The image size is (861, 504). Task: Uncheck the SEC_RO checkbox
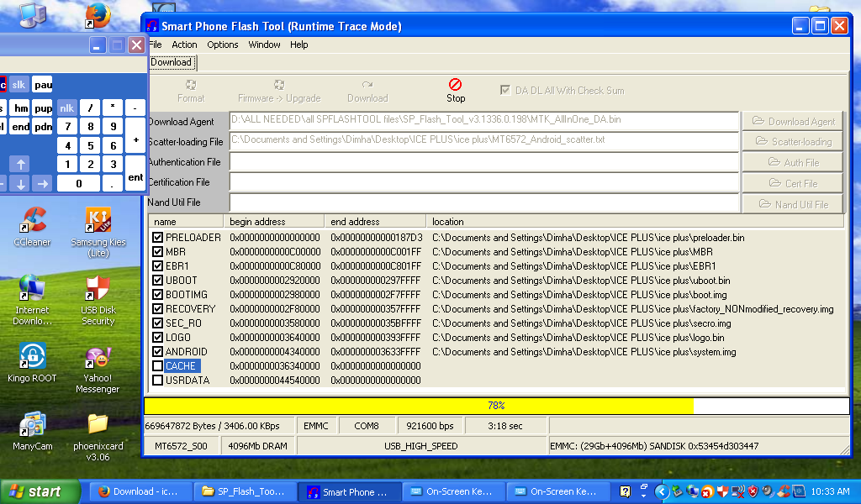click(157, 323)
